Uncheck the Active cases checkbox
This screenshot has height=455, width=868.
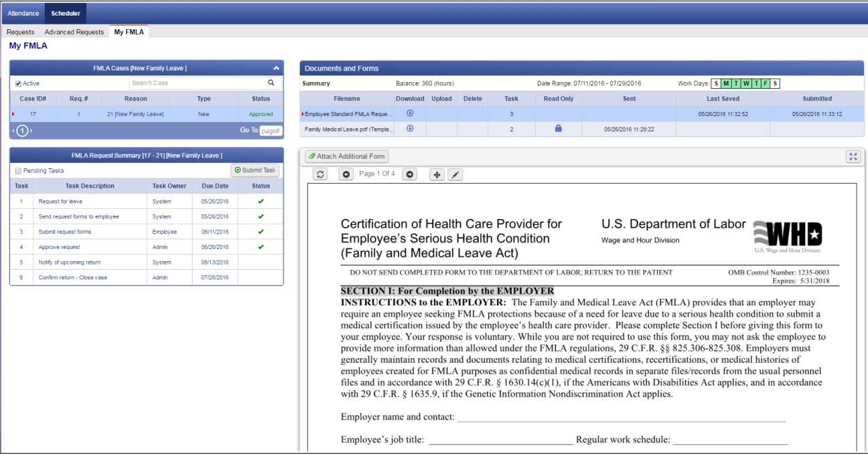pyautogui.click(x=18, y=83)
